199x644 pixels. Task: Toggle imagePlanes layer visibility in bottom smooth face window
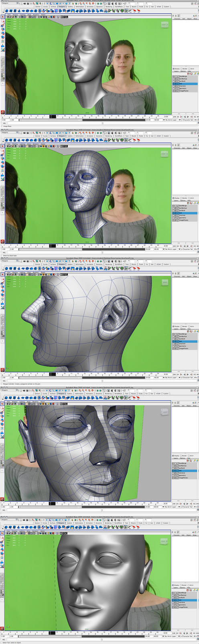click(173, 607)
